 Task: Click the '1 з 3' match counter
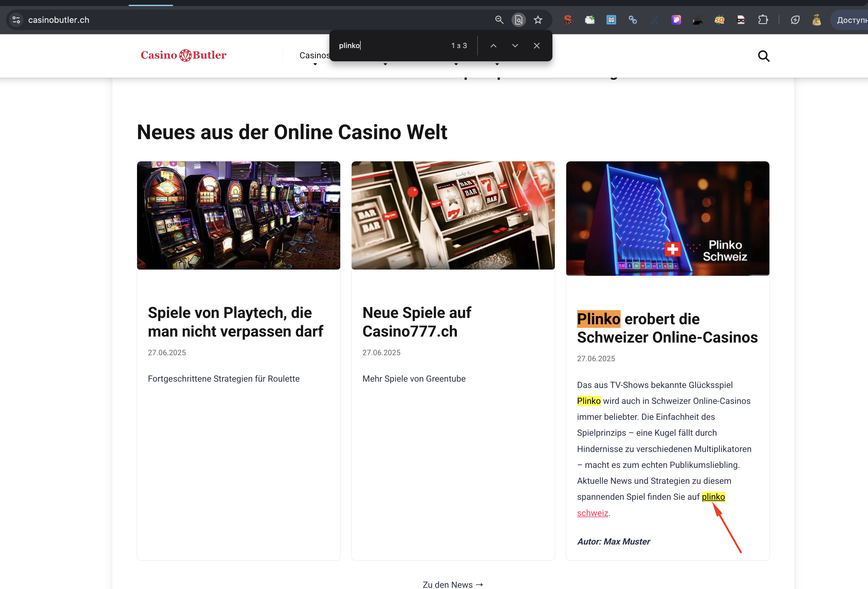coord(459,46)
